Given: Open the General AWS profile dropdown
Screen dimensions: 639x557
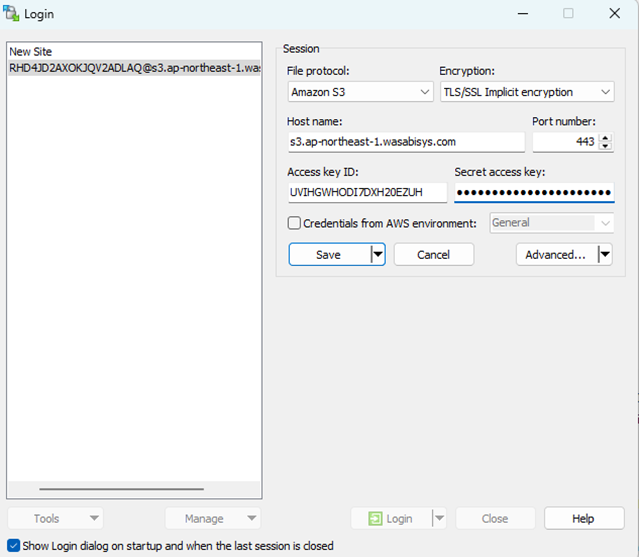Looking at the screenshot, I should click(551, 223).
